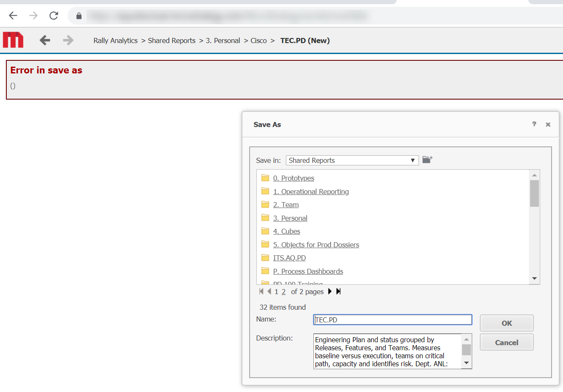Open the 'ITS.AQ.PD' folder

click(289, 257)
